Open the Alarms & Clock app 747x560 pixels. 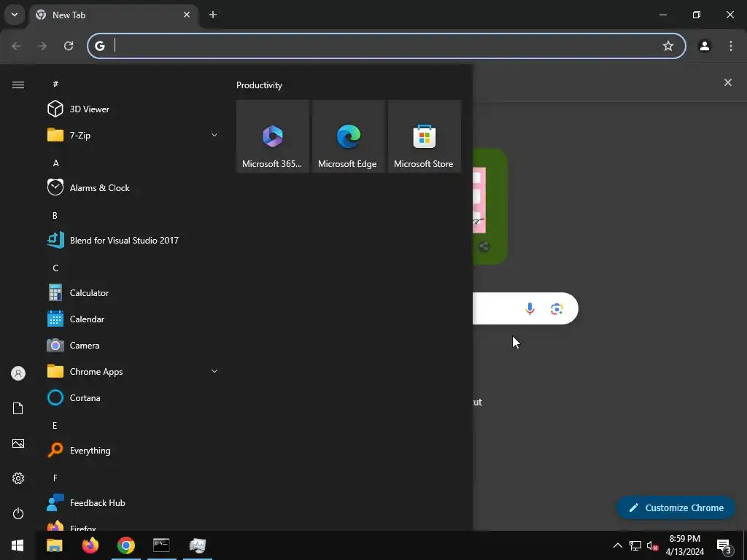click(x=133, y=187)
